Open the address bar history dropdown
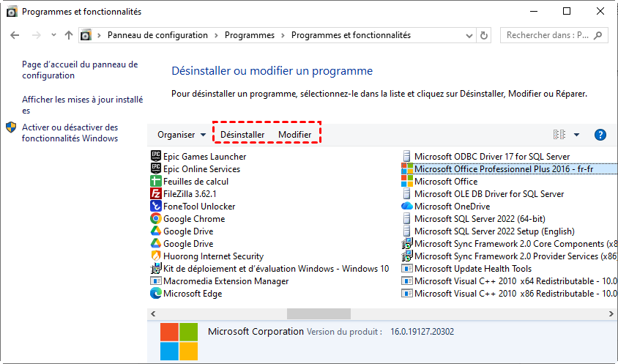Viewport: 618px width, 364px height. click(466, 35)
